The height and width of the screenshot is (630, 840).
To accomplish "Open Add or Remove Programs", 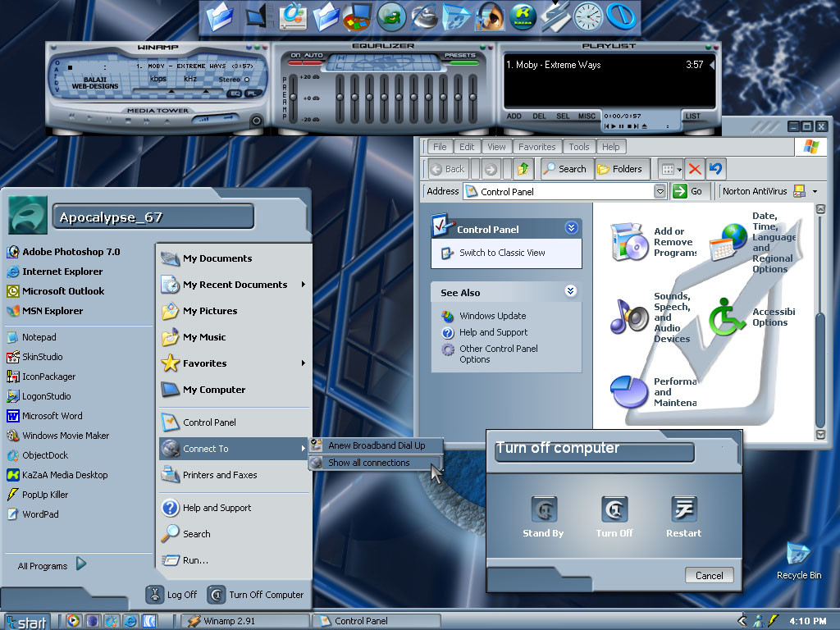I will click(654, 242).
